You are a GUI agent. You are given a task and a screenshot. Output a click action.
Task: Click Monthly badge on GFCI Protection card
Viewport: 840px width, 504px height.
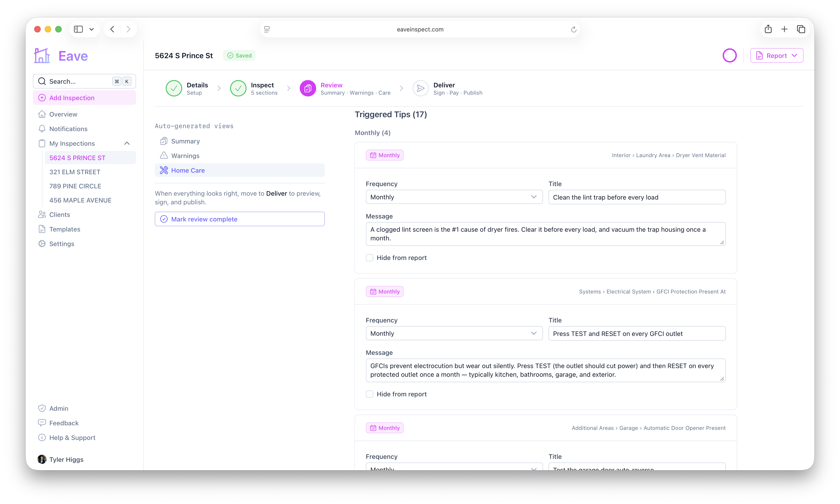(384, 291)
